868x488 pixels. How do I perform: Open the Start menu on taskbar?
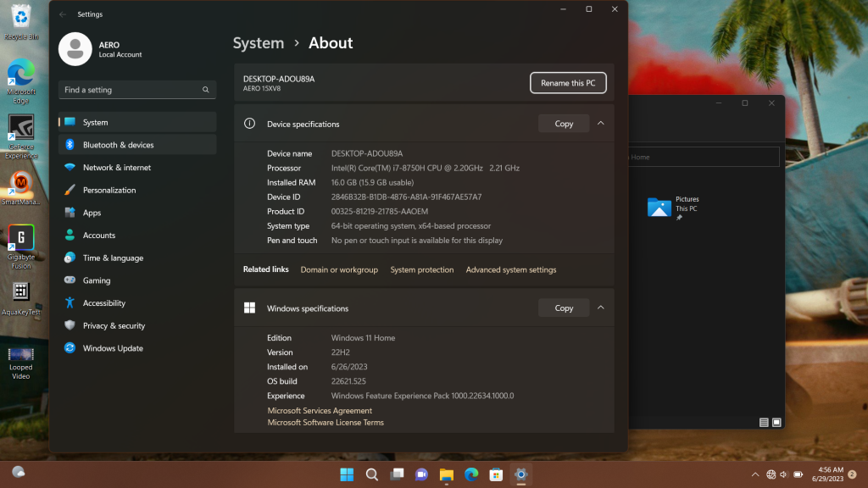coord(347,474)
